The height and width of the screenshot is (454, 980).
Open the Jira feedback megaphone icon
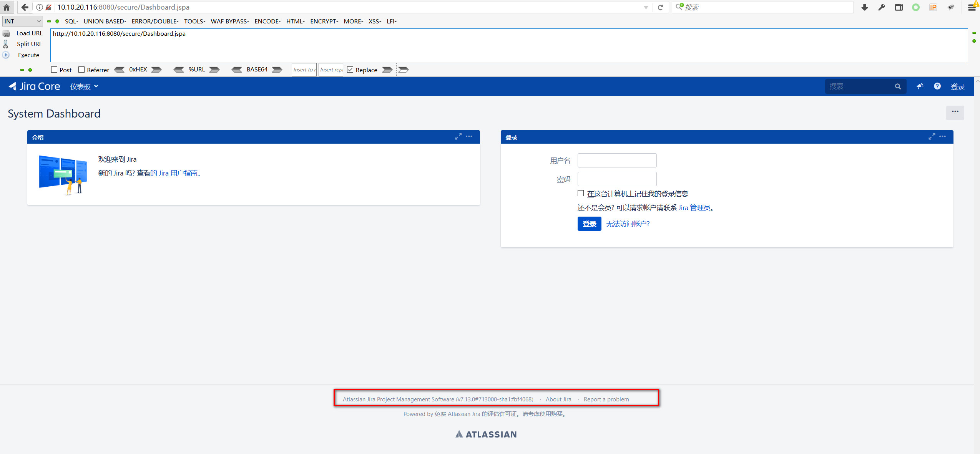coord(920,86)
